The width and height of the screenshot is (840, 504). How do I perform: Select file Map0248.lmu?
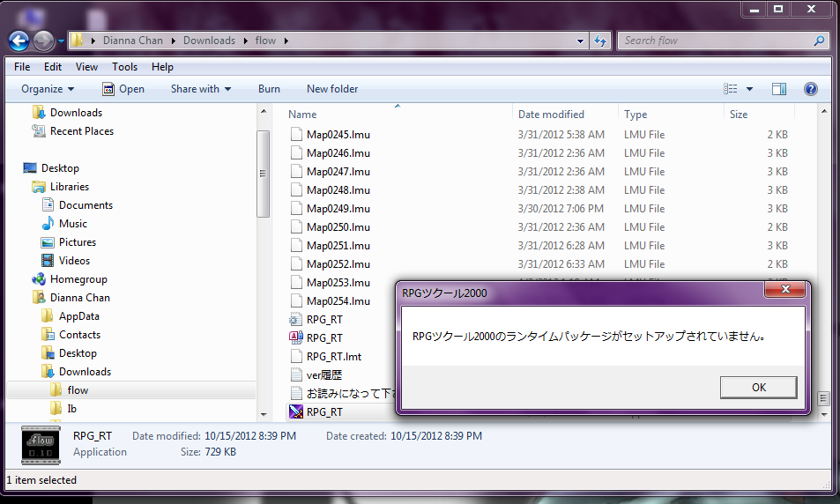coord(338,190)
